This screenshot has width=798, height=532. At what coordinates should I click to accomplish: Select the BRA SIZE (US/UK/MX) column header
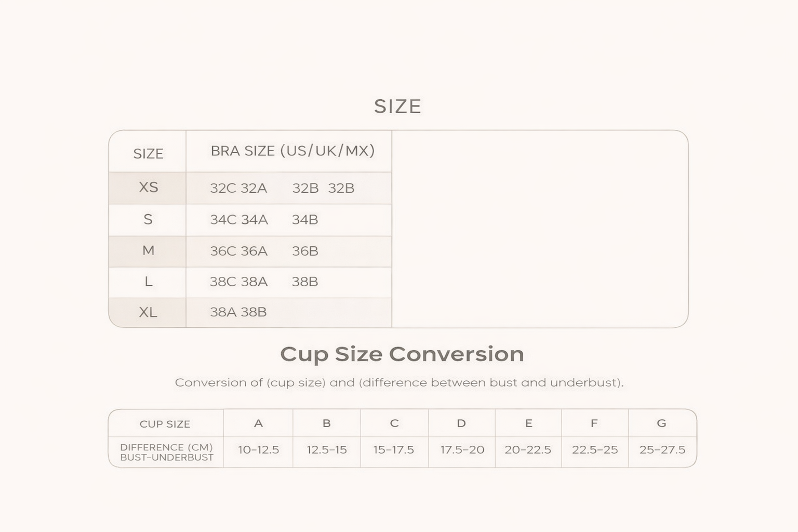point(292,151)
